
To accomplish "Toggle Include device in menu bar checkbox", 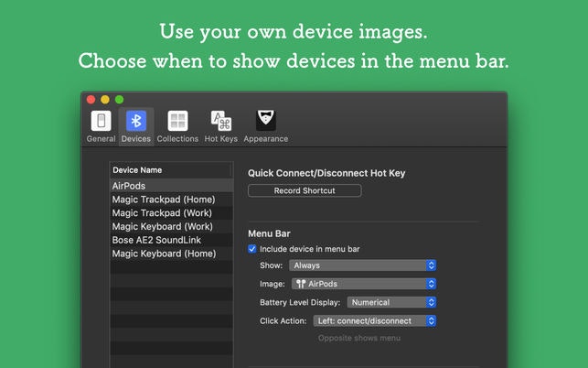I will point(252,249).
